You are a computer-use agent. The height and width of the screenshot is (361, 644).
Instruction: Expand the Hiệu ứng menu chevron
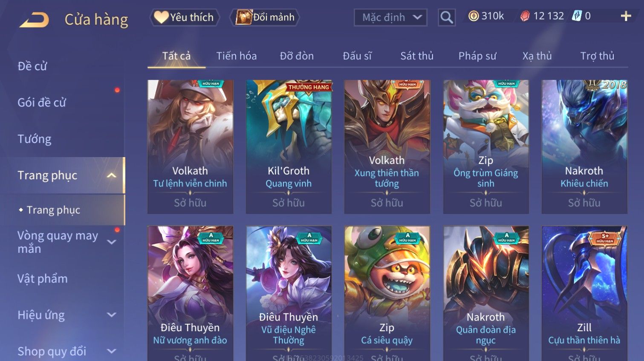click(x=112, y=315)
